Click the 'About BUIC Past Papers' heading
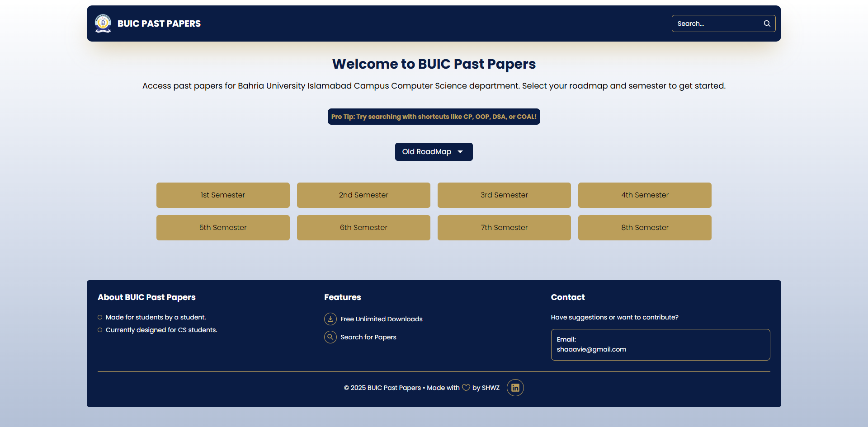This screenshot has width=868, height=427. tap(146, 297)
